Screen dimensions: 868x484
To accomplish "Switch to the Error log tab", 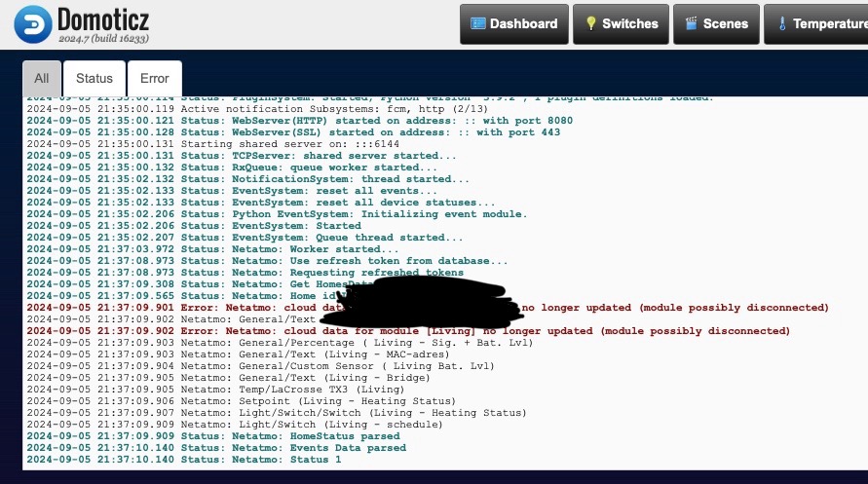I will click(x=155, y=79).
